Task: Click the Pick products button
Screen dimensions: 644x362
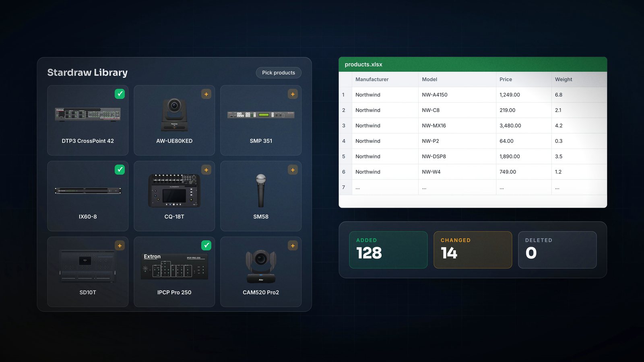Action: pos(279,73)
